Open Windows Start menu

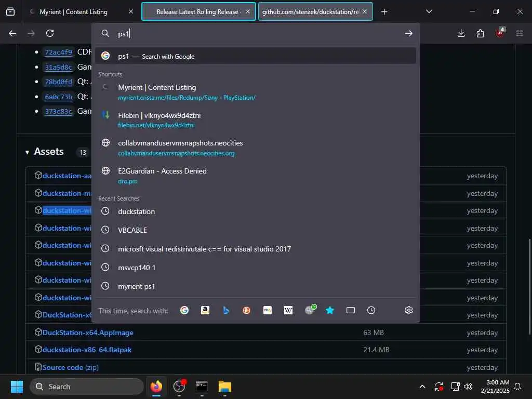pos(17,387)
